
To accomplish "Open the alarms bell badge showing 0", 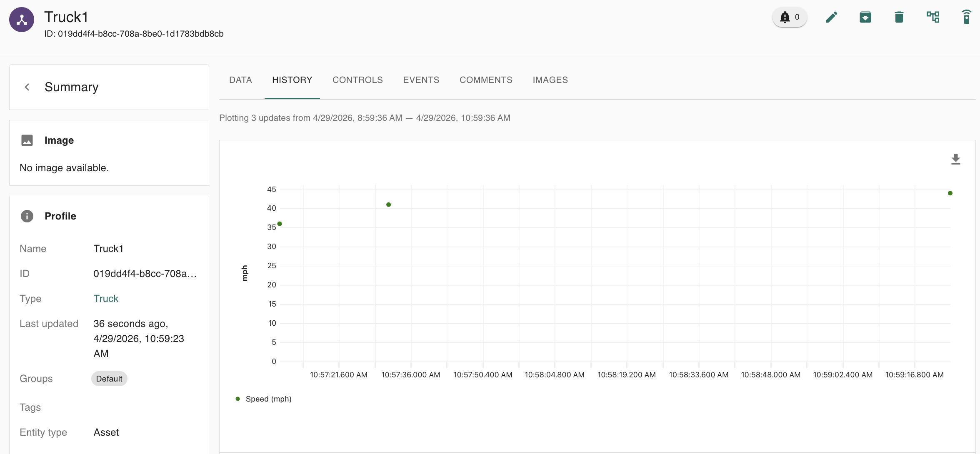I will click(x=790, y=17).
